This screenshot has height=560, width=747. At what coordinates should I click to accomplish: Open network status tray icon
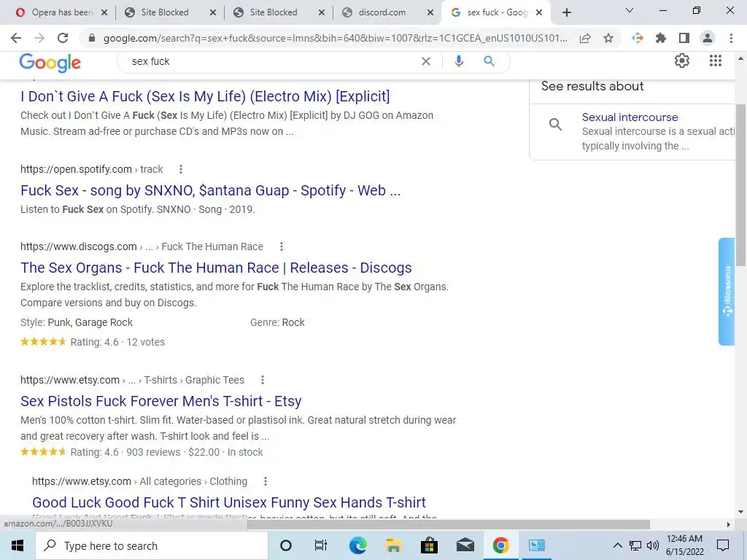pyautogui.click(x=635, y=545)
